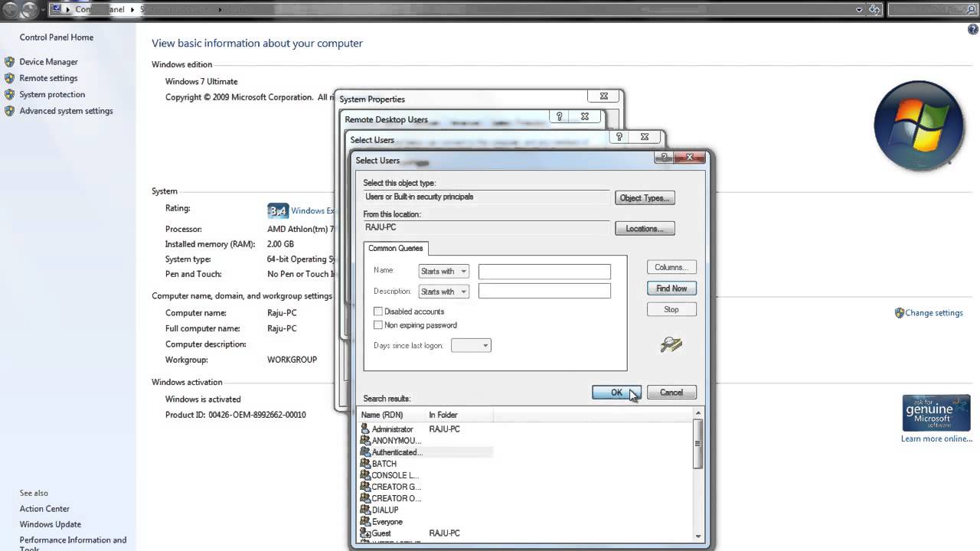Click the help button on the rear Select Users dialog

[619, 137]
